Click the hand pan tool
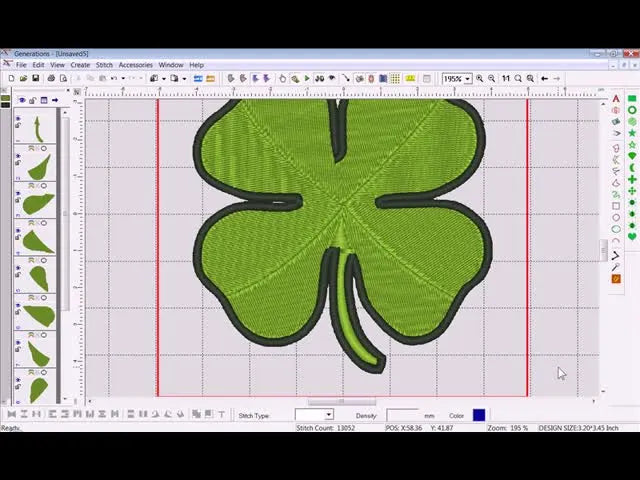640x480 pixels. point(282,78)
